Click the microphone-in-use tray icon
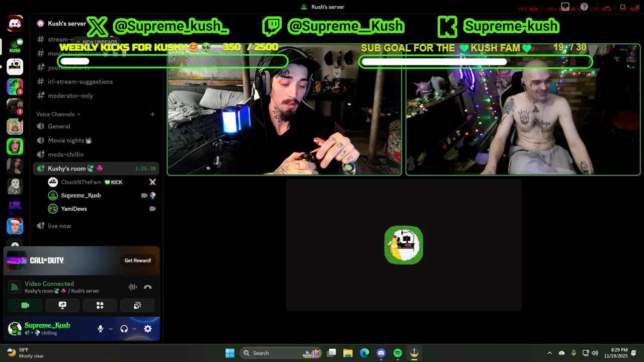Image resolution: width=644 pixels, height=362 pixels. (574, 353)
